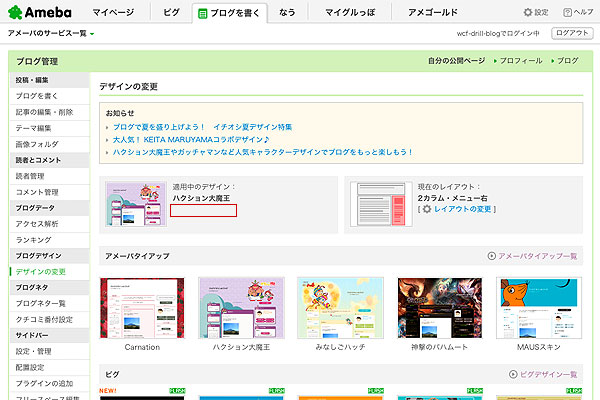
Task: Click the みなしごハッチ design name label
Action: coord(340,347)
